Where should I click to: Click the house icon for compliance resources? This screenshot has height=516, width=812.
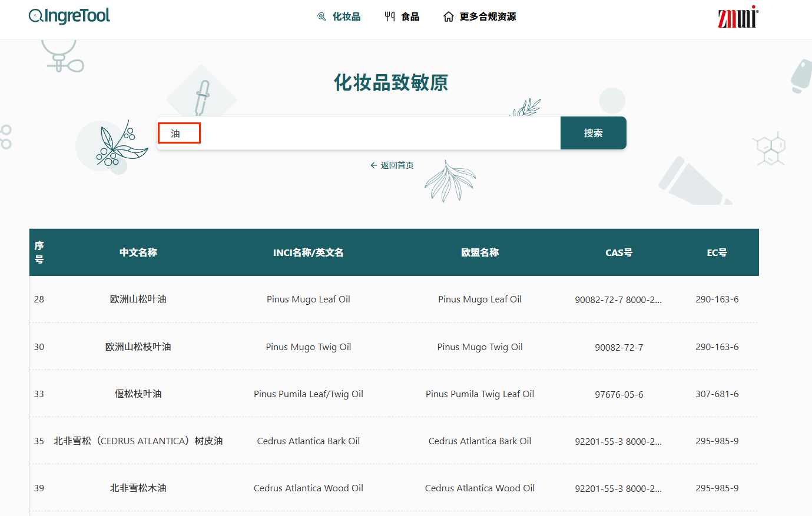point(449,16)
